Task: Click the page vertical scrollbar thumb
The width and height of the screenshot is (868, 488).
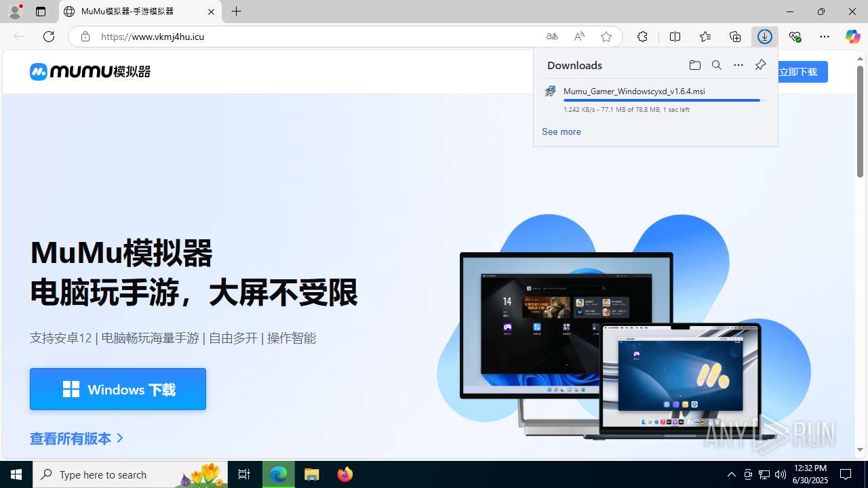Action: [860, 121]
